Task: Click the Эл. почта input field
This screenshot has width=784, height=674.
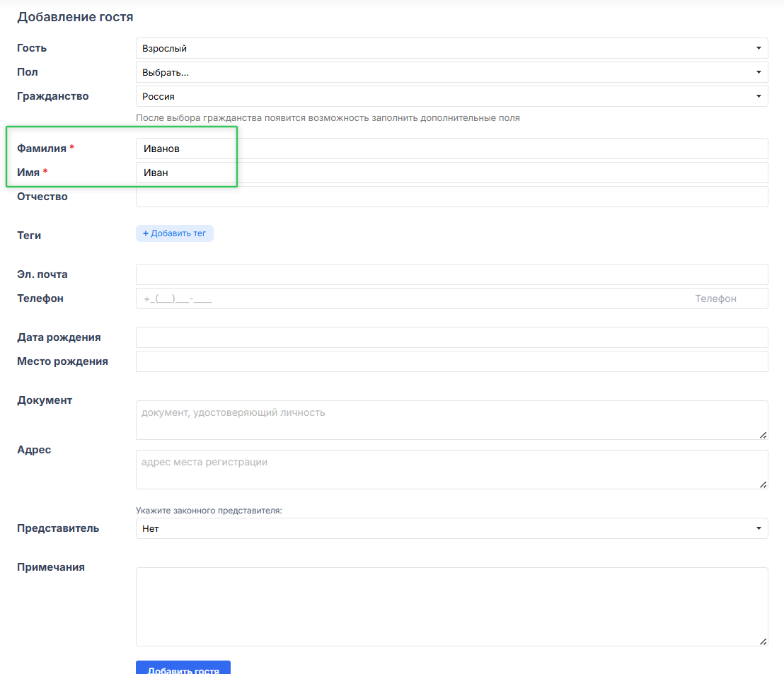Action: (451, 274)
